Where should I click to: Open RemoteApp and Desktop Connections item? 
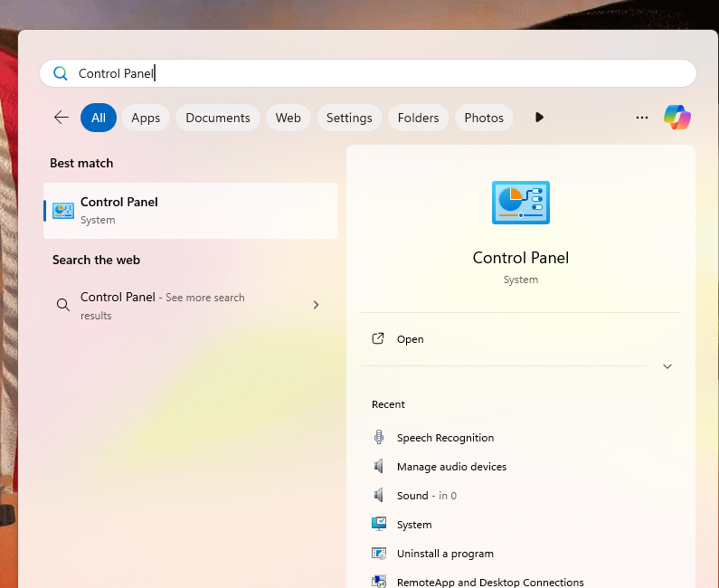(490, 582)
